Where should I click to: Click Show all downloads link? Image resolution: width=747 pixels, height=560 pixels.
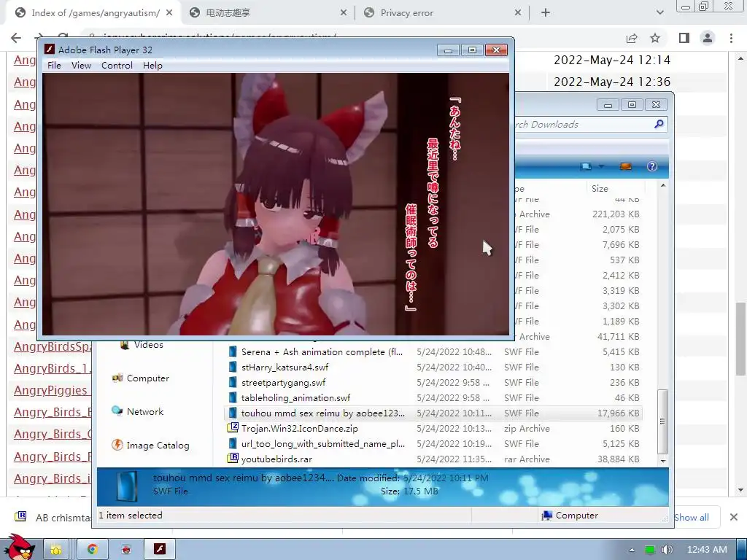(692, 517)
